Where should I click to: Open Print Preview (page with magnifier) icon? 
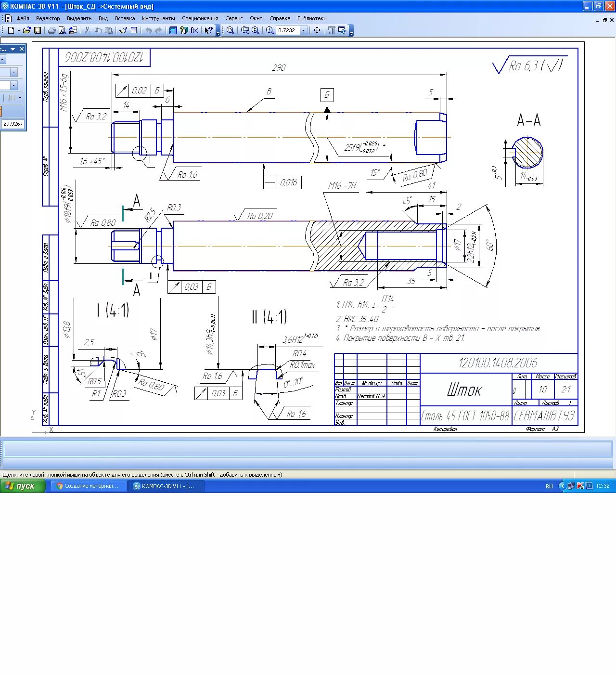click(62, 30)
